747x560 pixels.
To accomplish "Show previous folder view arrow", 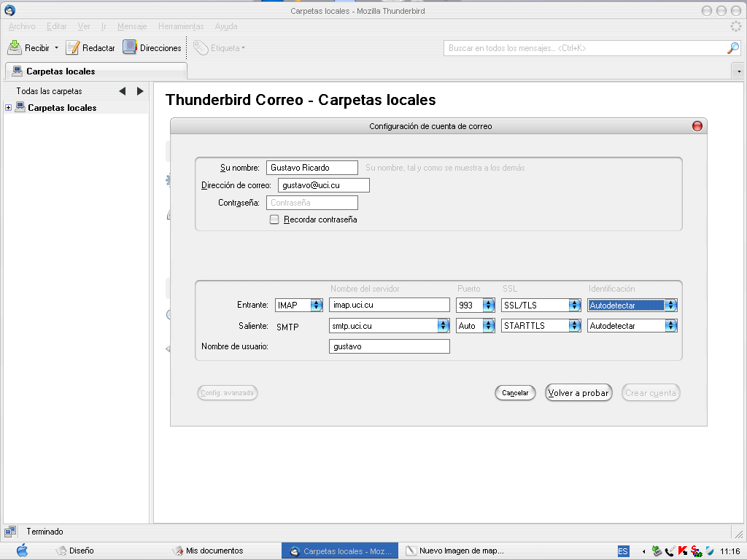I will click(x=123, y=91).
